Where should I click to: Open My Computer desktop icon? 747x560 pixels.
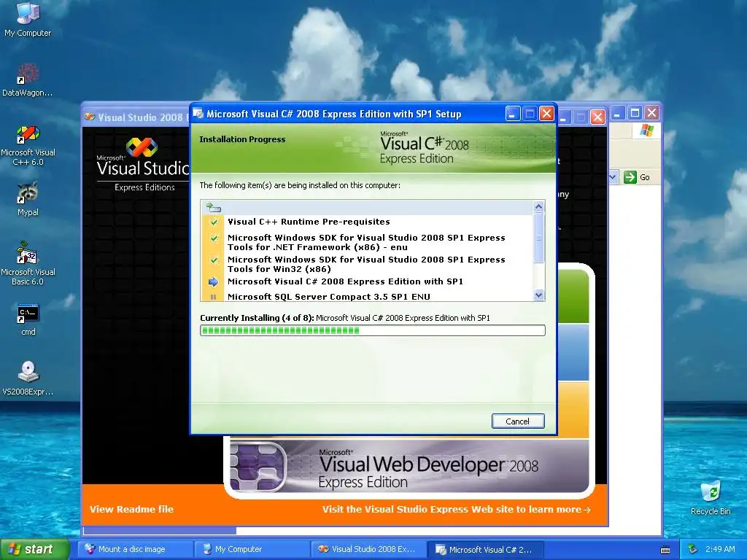point(28,19)
